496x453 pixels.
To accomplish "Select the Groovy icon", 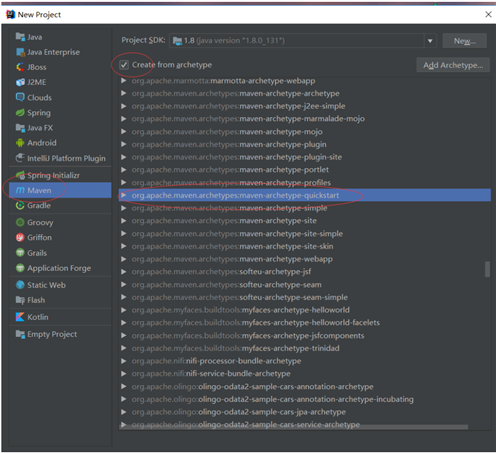I will (20, 222).
